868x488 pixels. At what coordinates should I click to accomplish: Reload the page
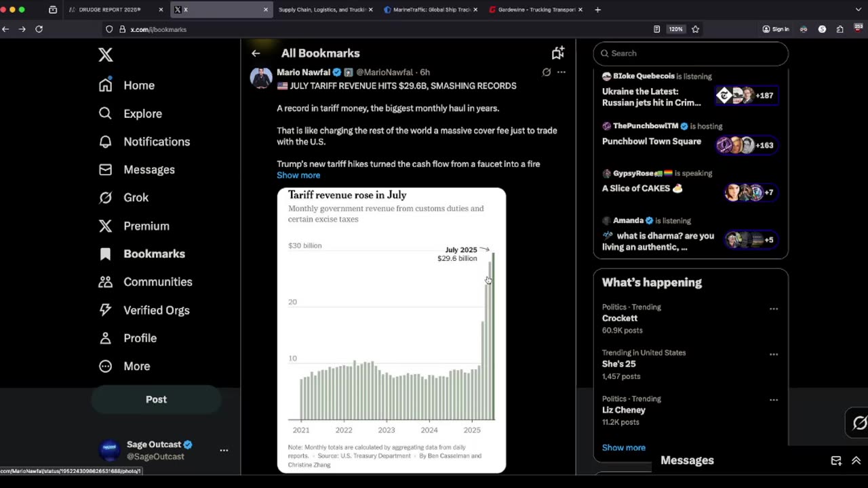point(39,29)
